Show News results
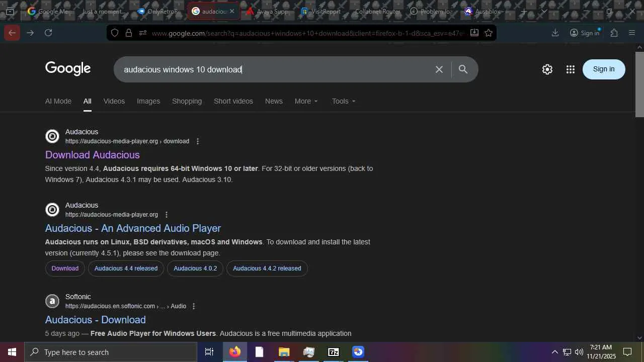This screenshot has height=362, width=644. [274, 101]
